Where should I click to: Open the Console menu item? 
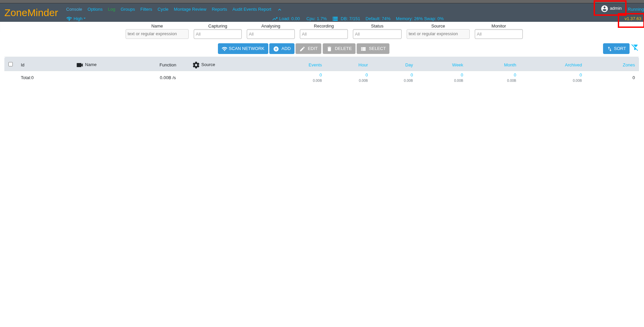(x=74, y=9)
